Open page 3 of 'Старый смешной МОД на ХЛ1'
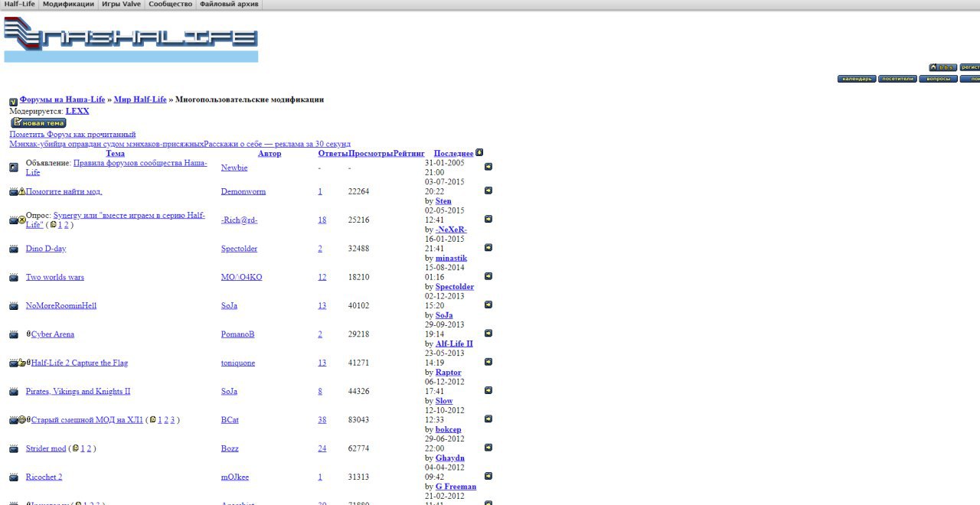 (172, 420)
